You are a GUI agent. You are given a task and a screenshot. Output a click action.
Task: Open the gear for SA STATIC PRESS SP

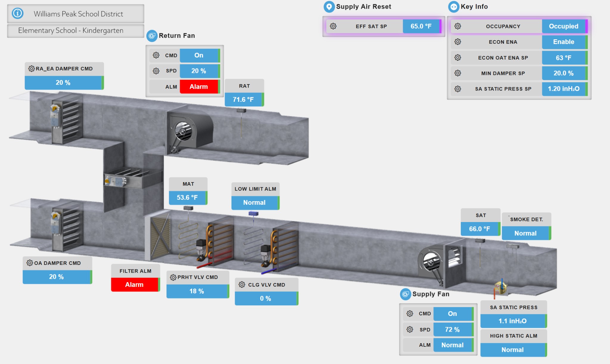[458, 89]
